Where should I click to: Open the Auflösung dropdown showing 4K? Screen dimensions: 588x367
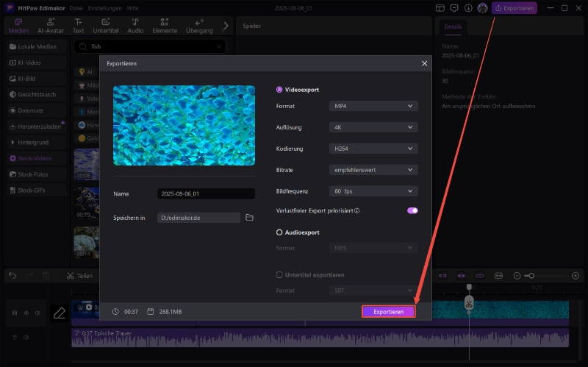pyautogui.click(x=373, y=127)
